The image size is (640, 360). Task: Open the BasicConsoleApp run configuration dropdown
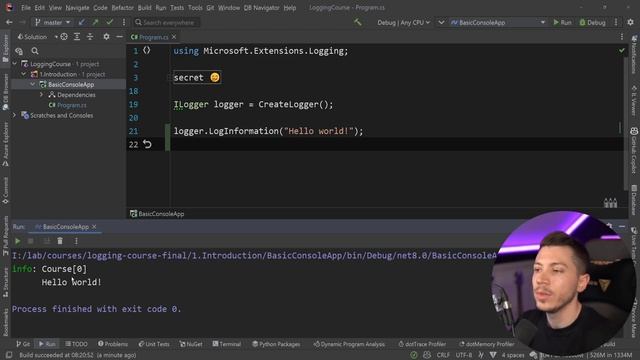(x=498, y=22)
